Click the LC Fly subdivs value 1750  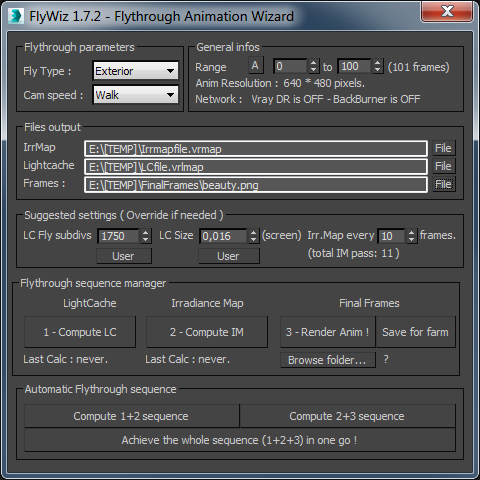coord(118,236)
